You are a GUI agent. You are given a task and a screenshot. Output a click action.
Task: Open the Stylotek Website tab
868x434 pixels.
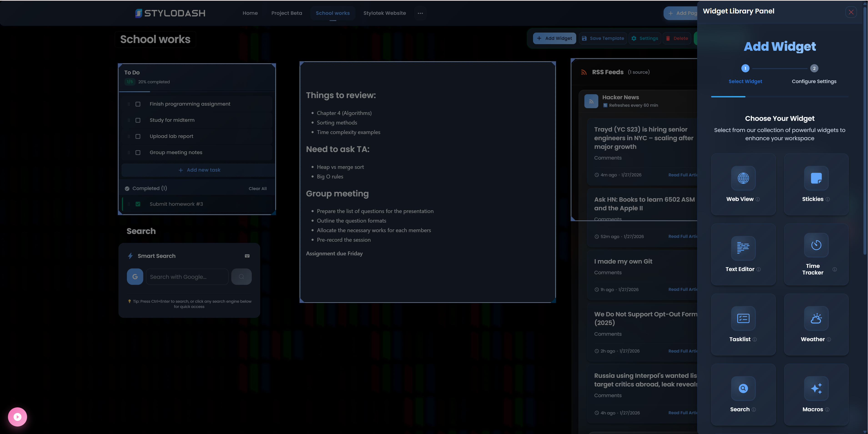pos(385,13)
